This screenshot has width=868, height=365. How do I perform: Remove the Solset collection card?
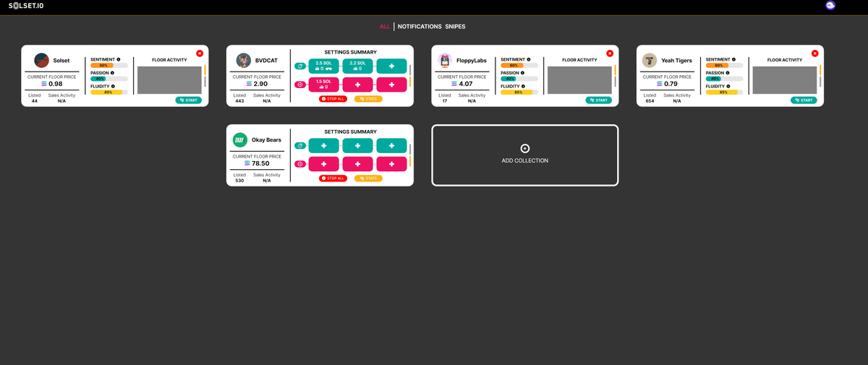point(200,53)
